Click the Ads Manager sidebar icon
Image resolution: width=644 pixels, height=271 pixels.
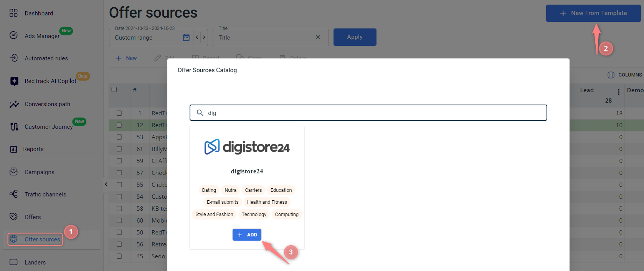coord(13,35)
